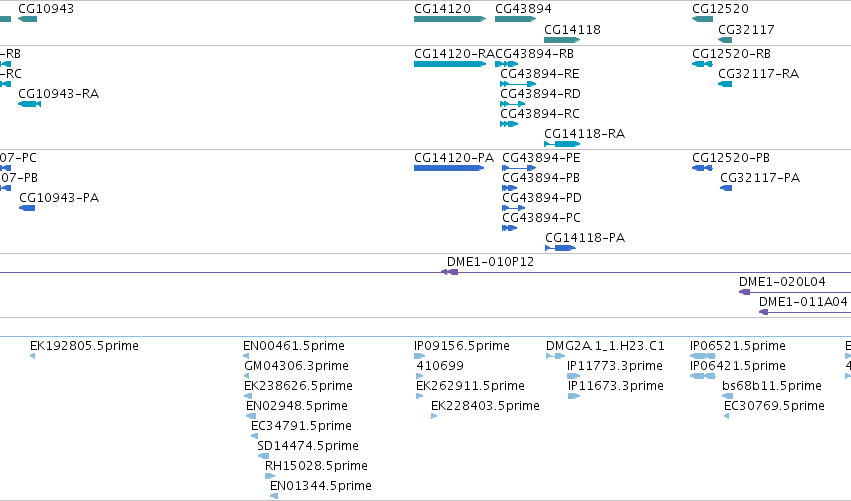Select protein CG43894-PD

click(542, 198)
